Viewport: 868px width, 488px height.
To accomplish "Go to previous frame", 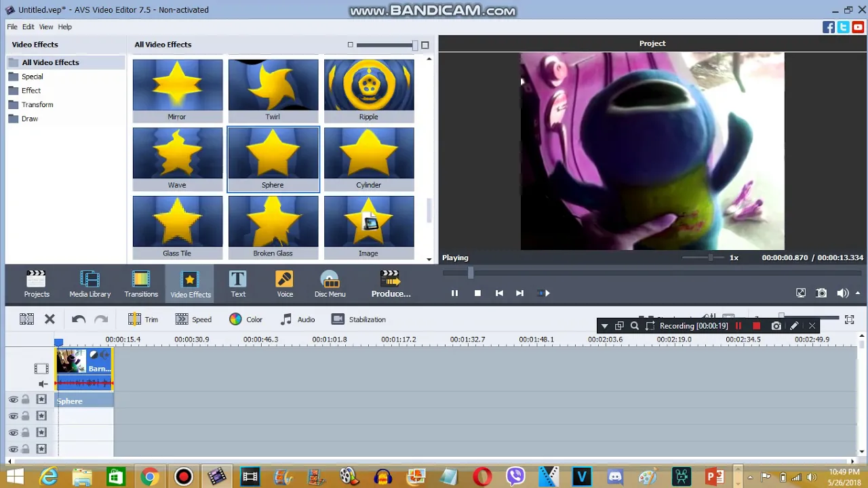I will coord(499,293).
